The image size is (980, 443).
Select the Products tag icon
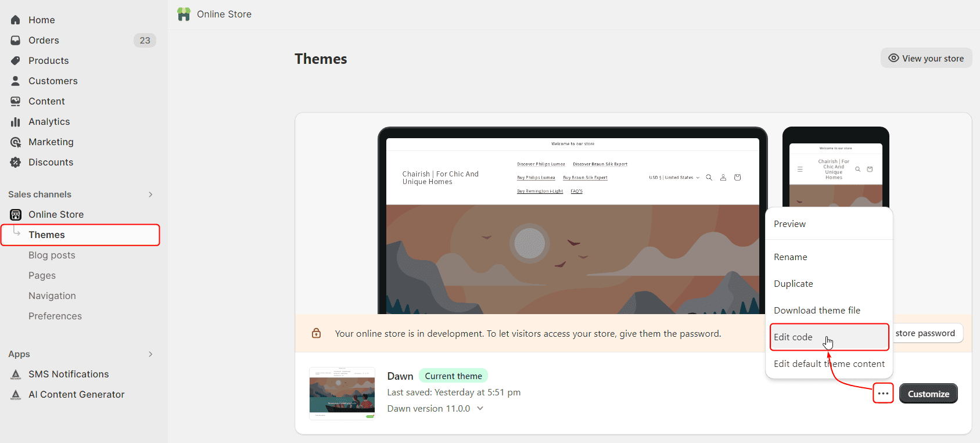pyautogui.click(x=16, y=60)
